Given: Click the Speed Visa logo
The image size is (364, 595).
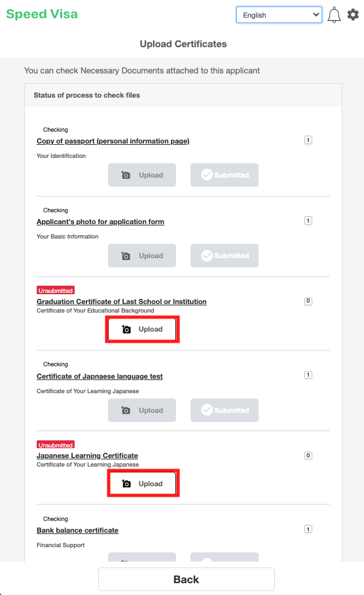Looking at the screenshot, I should click(x=42, y=14).
